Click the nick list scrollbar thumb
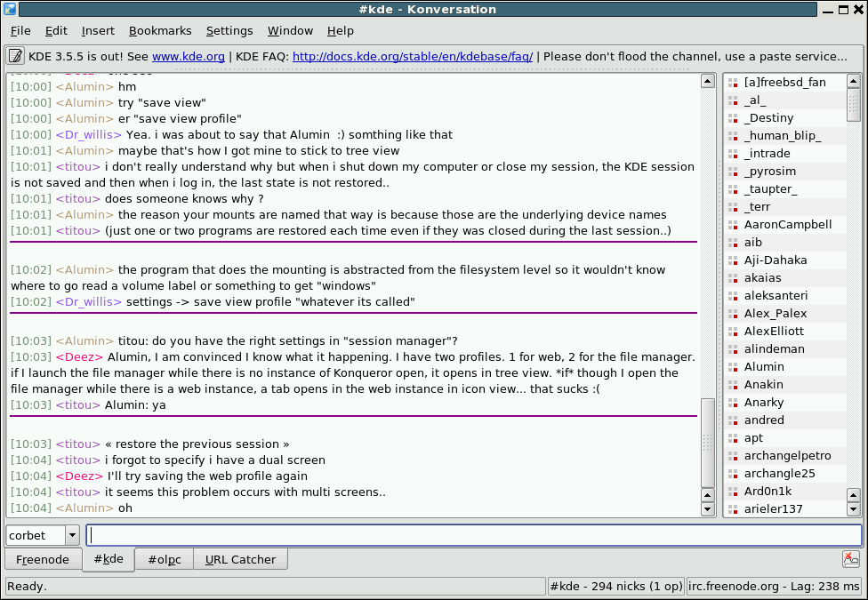The image size is (868, 600). 854,105
